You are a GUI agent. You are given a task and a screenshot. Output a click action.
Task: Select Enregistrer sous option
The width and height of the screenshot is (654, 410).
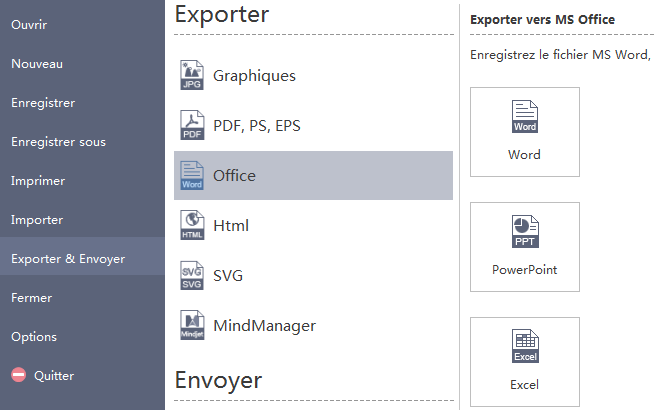pyautogui.click(x=58, y=142)
